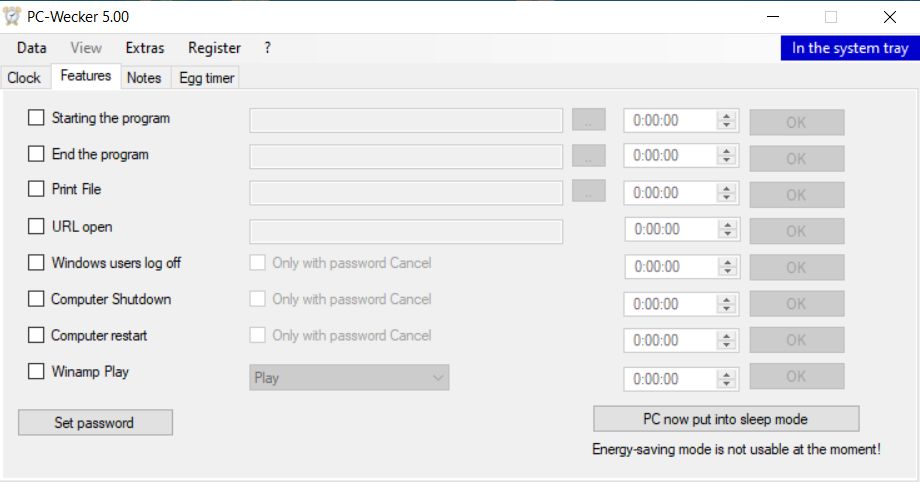
Task: Open the question mark help menu
Action: [268, 48]
